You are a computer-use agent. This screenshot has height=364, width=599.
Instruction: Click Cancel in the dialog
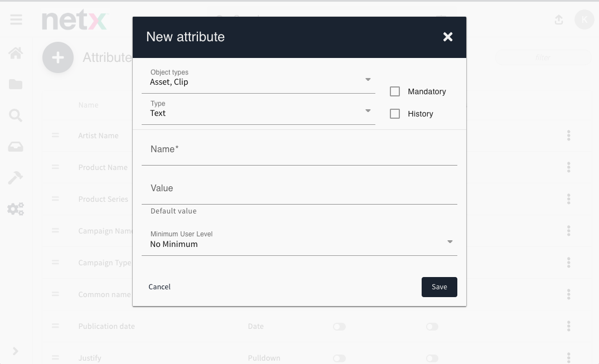click(x=160, y=287)
